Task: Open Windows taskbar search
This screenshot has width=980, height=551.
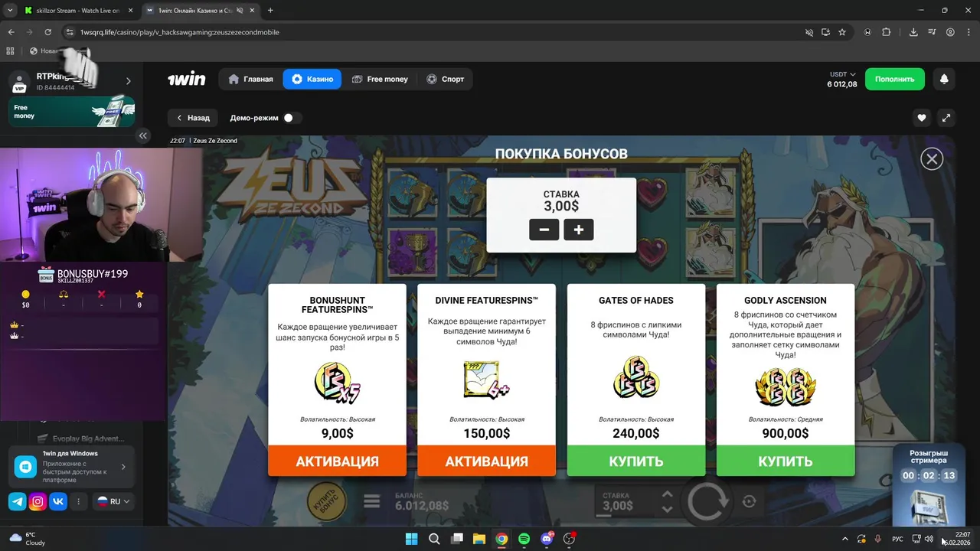Action: tap(434, 539)
